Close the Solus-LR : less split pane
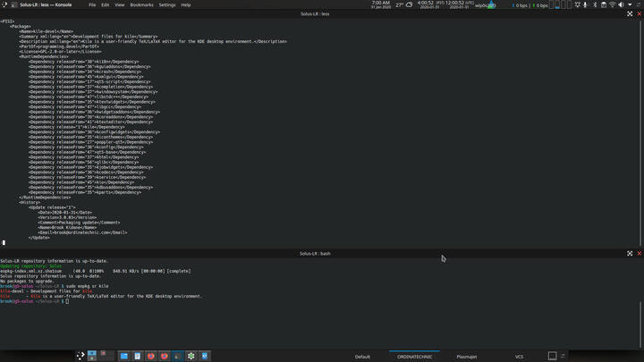 [639, 14]
